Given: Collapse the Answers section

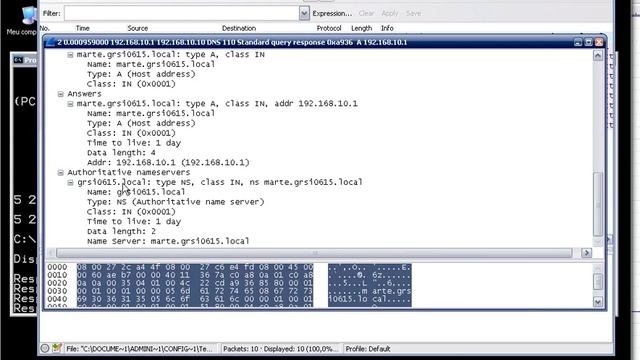Looking at the screenshot, I should click(x=60, y=94).
